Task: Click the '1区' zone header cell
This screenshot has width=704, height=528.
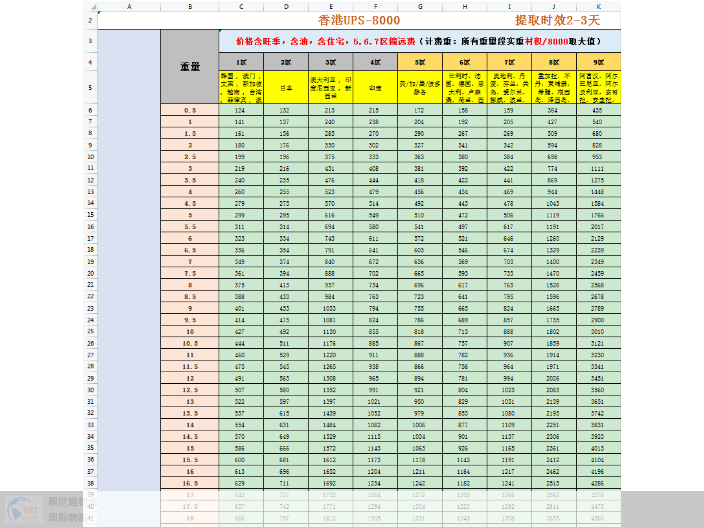Action: (241, 62)
